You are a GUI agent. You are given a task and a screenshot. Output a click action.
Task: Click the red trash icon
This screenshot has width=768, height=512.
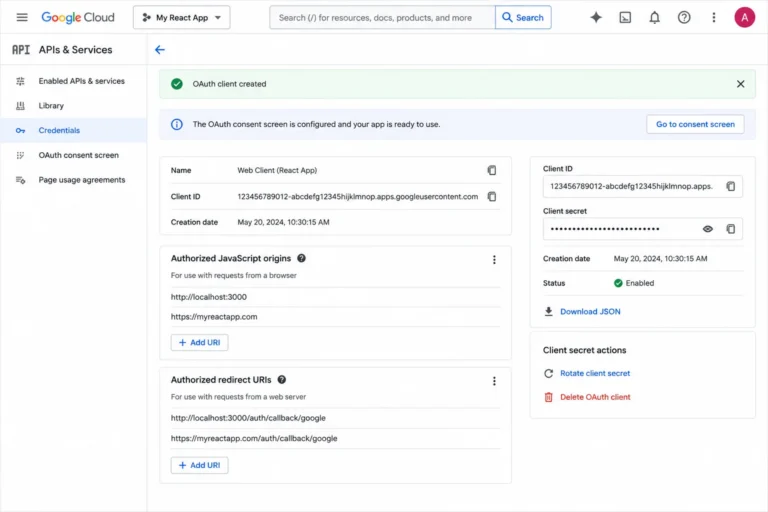549,397
